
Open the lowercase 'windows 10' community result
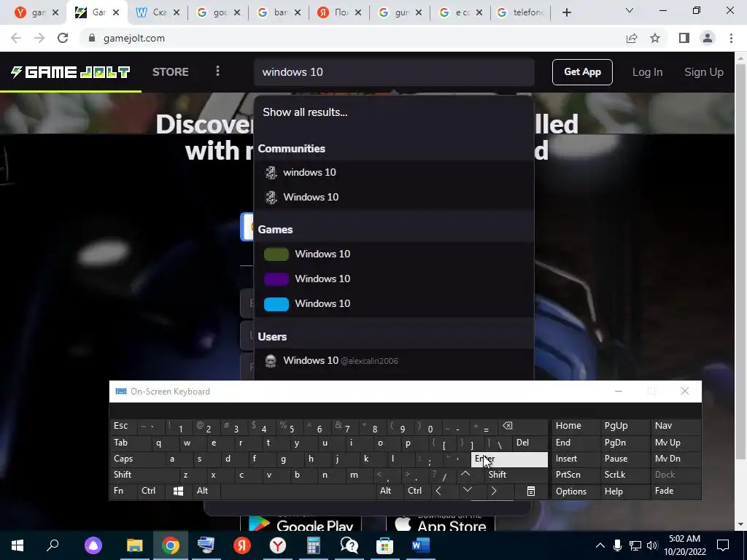point(394,172)
